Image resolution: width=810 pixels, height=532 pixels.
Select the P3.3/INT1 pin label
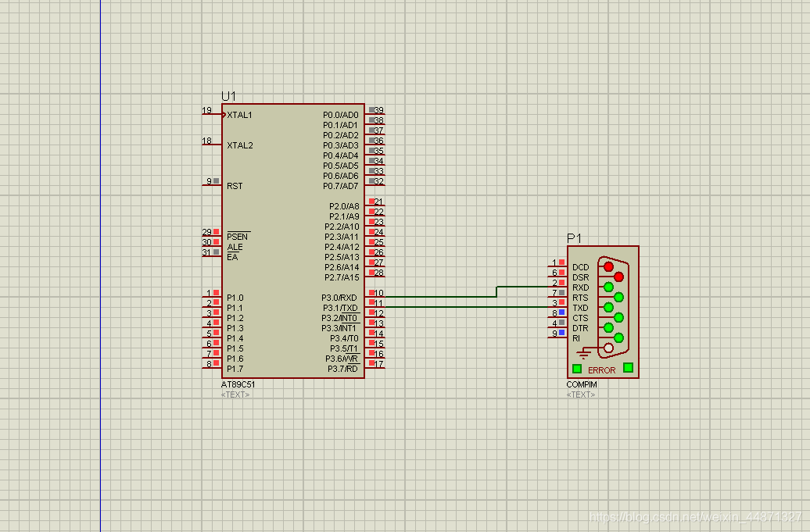pos(339,328)
